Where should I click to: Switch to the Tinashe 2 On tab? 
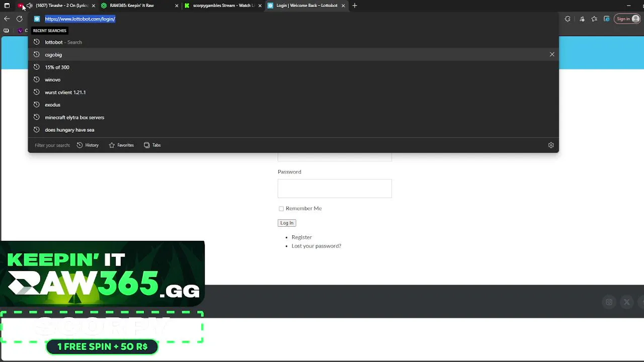[x=56, y=6]
